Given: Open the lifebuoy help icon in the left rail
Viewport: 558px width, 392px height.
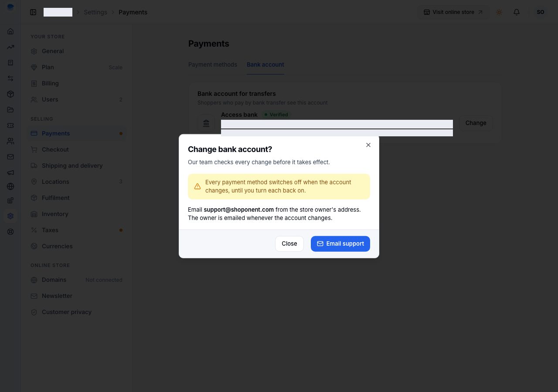Looking at the screenshot, I should tap(10, 232).
